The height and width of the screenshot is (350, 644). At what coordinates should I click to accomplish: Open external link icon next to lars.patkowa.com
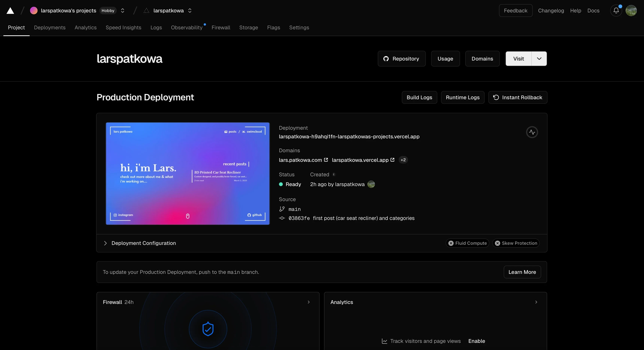(x=326, y=160)
